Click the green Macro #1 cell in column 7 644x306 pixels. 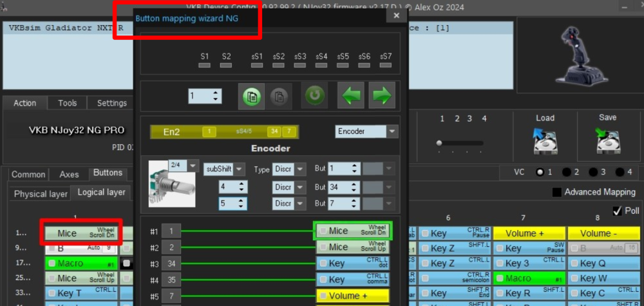529,278
